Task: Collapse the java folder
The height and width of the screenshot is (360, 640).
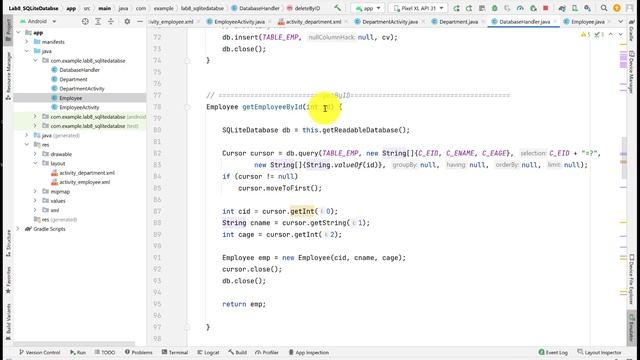Action: pyautogui.click(x=27, y=51)
